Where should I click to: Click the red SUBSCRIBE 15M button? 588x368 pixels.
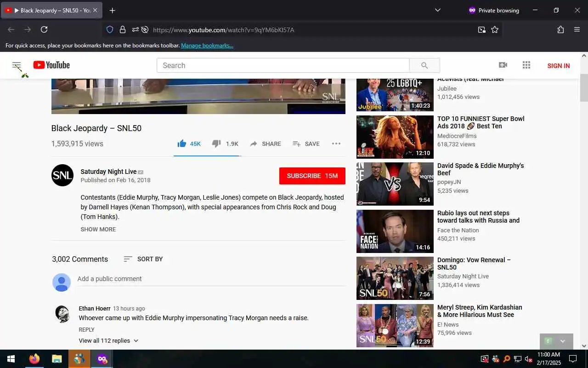click(x=312, y=176)
